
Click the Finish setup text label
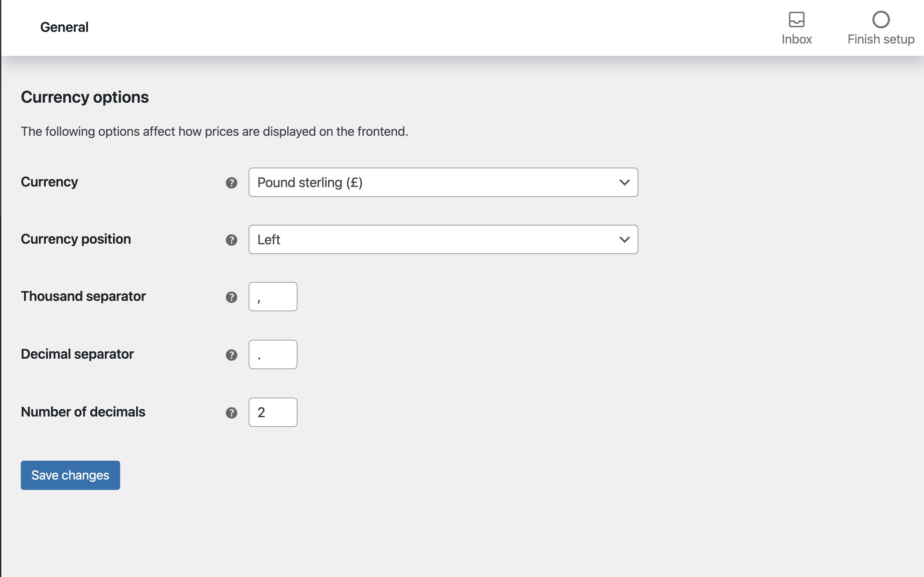pos(880,39)
